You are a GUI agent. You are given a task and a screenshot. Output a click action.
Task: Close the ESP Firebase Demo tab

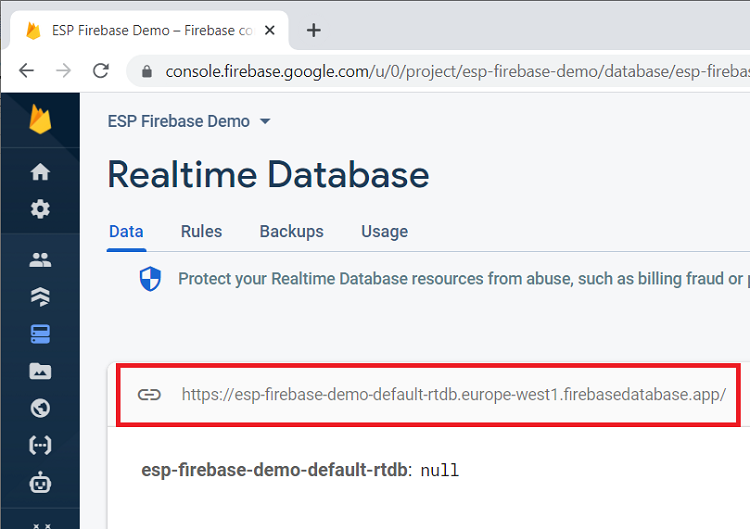click(x=270, y=31)
